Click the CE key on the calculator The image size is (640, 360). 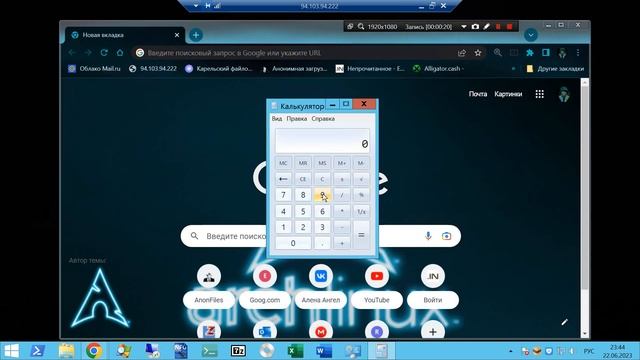click(303, 179)
